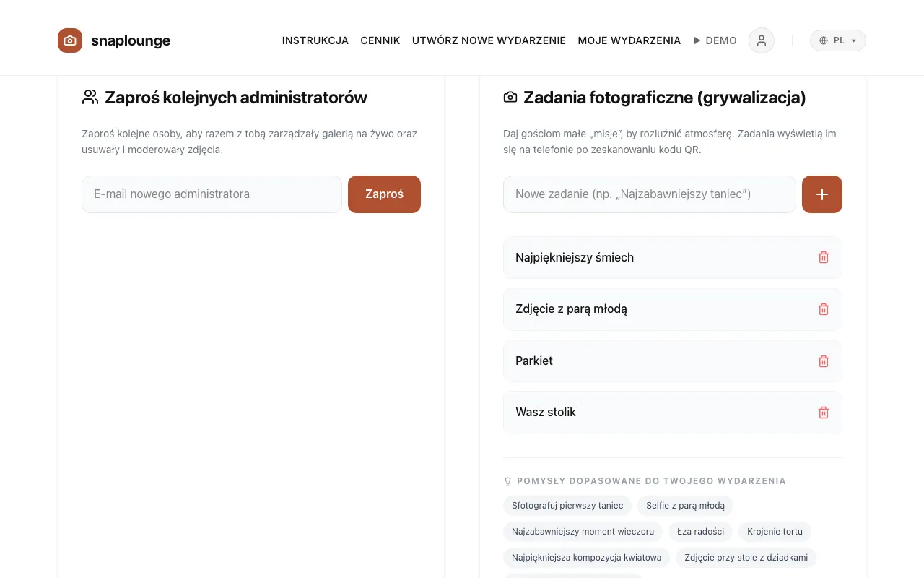Add suggestion "Sfotografuj pierwszy taniec"

(567, 506)
